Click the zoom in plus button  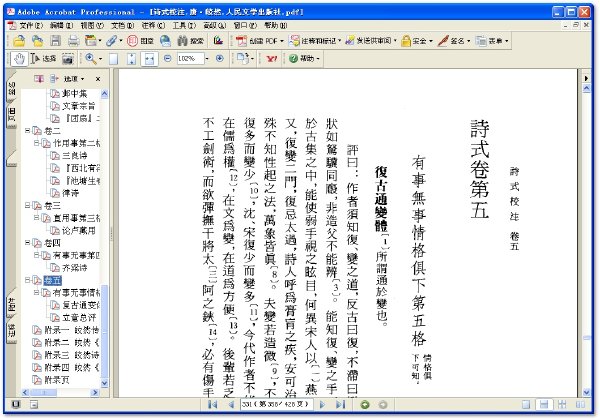[220, 59]
